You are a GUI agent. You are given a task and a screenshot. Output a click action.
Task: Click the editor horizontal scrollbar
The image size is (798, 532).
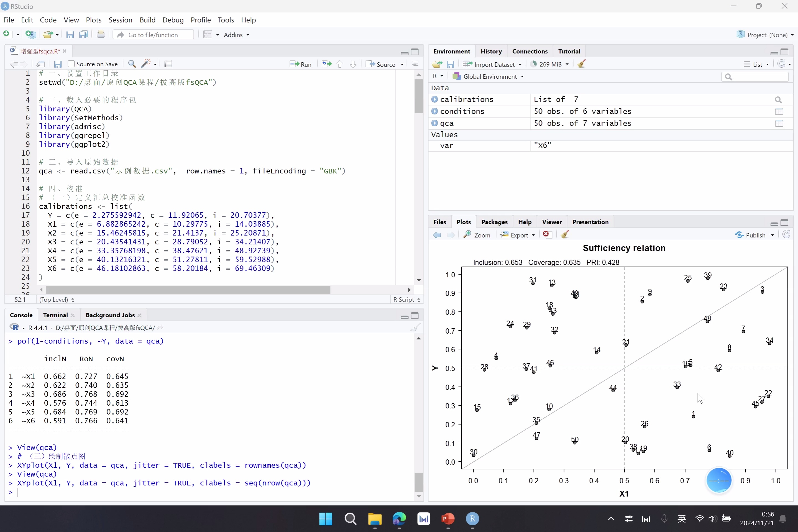(188, 289)
